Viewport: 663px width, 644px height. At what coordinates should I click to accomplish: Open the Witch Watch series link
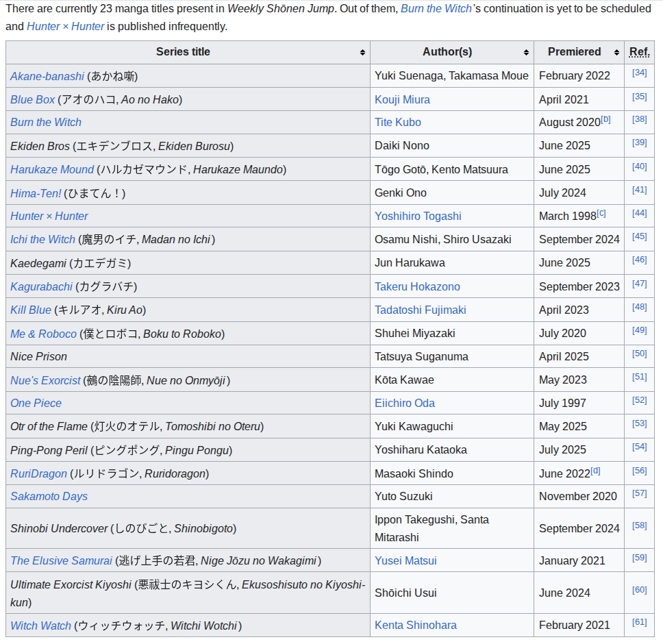pyautogui.click(x=40, y=626)
